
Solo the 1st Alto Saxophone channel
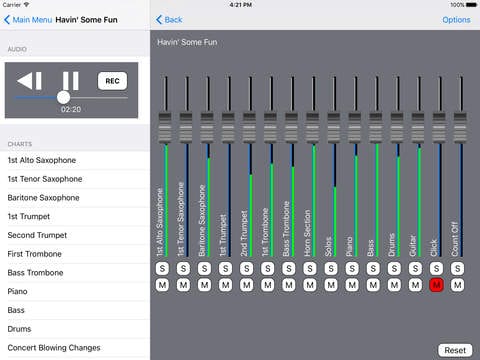click(162, 268)
